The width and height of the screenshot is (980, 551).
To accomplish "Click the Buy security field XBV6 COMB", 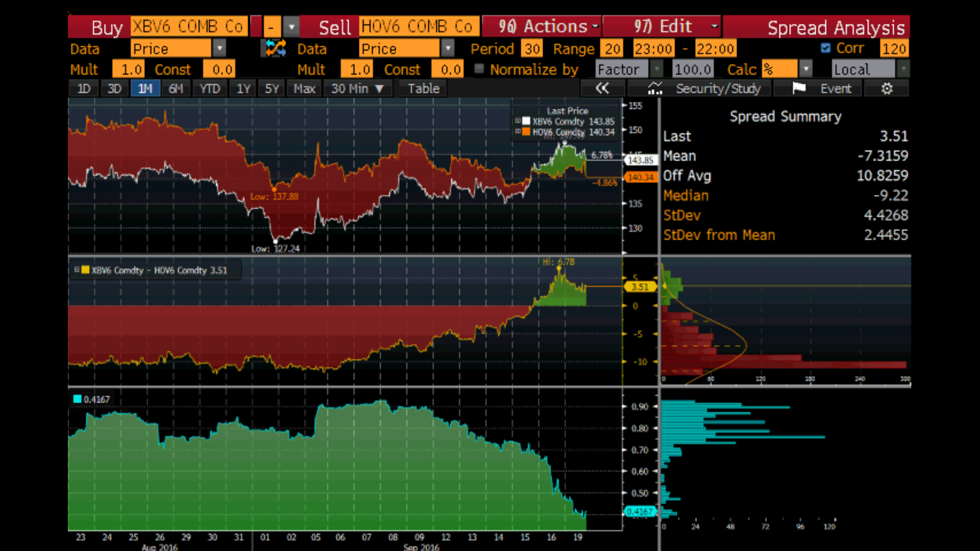I will tap(189, 27).
